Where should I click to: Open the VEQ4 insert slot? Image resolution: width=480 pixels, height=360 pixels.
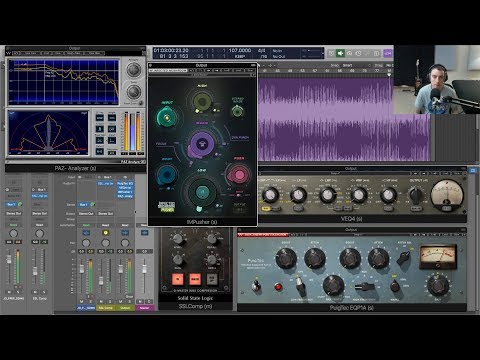(125, 188)
